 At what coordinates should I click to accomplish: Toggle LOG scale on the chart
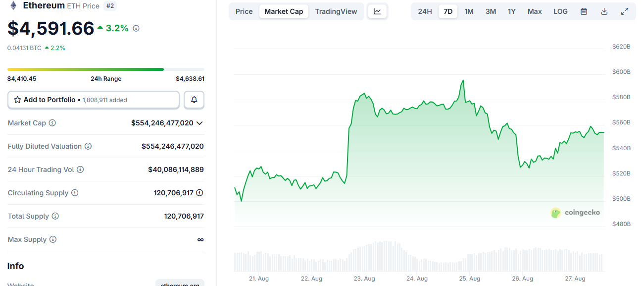click(x=560, y=11)
